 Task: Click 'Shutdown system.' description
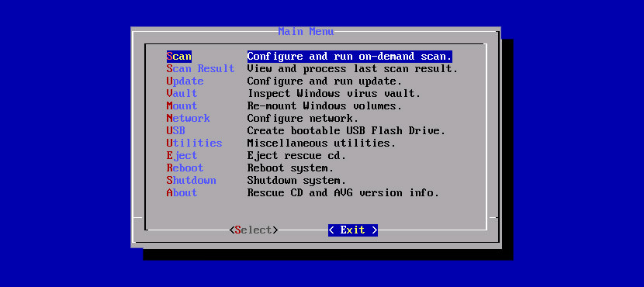[x=296, y=180]
